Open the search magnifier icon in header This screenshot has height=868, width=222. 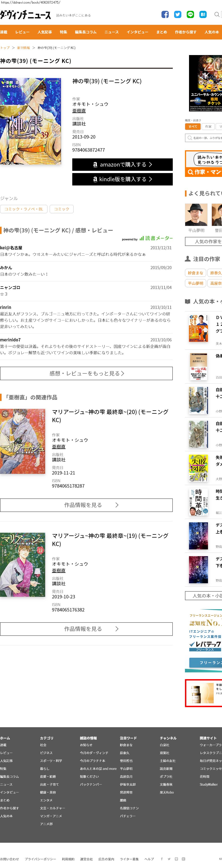click(x=217, y=14)
